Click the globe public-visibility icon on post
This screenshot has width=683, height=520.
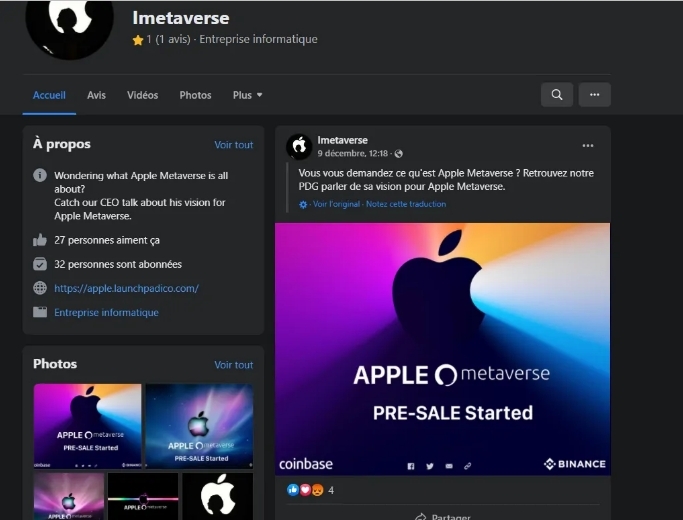(x=399, y=154)
